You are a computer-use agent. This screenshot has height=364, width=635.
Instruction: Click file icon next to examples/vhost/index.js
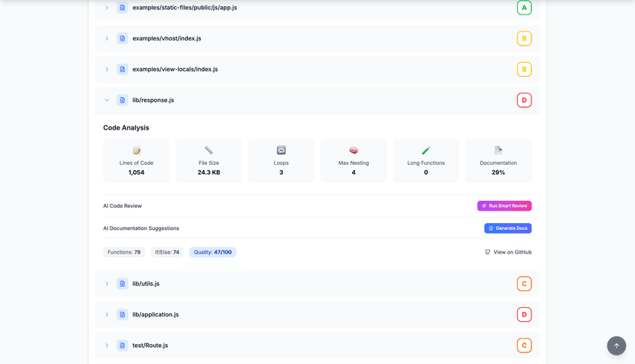pyautogui.click(x=122, y=38)
